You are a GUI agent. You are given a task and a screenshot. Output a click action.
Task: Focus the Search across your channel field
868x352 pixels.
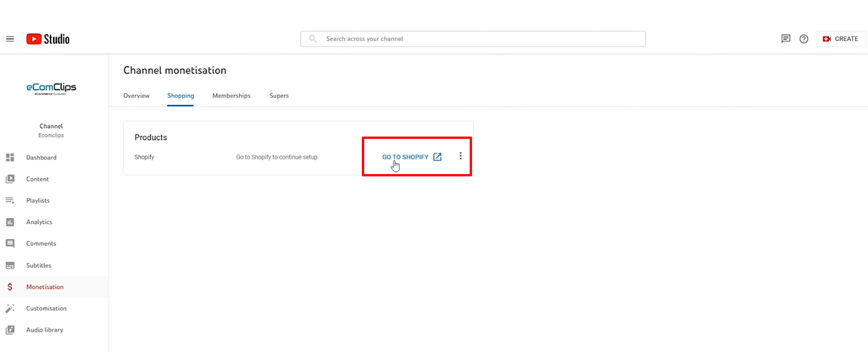[x=473, y=39]
